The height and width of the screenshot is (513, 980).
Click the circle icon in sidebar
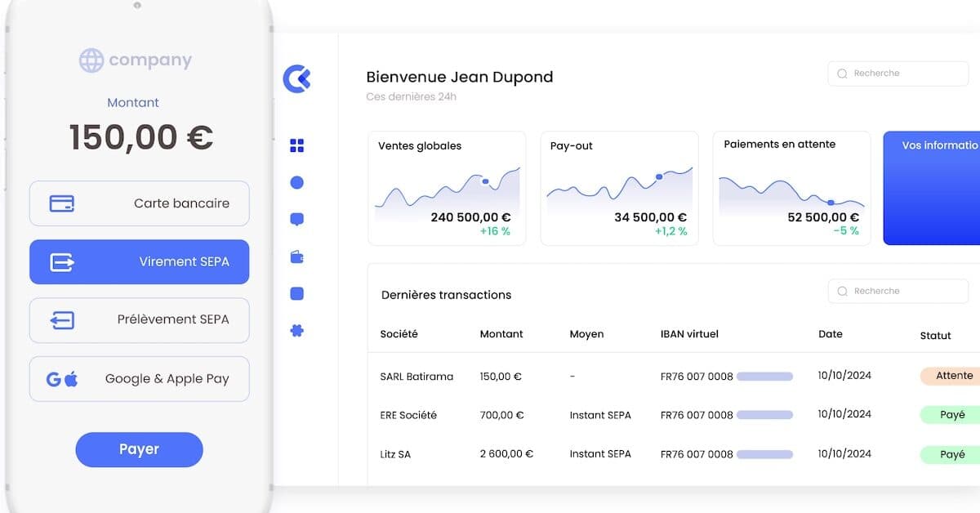click(297, 183)
